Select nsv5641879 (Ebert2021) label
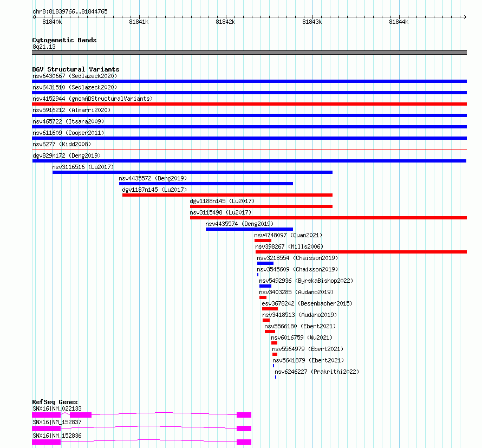Screen dimensions: 482x448 pyautogui.click(x=308, y=360)
